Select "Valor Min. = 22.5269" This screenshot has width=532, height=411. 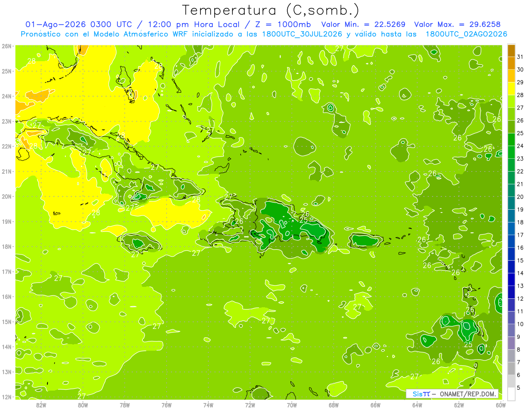tap(363, 24)
